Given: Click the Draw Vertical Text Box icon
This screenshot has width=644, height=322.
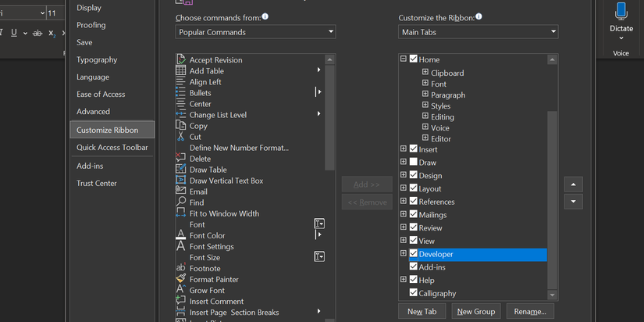Looking at the screenshot, I should (181, 181).
